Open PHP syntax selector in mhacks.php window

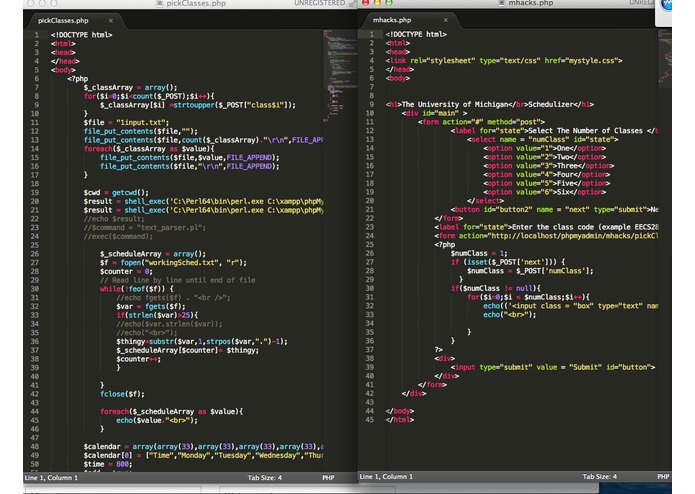pos(663,477)
